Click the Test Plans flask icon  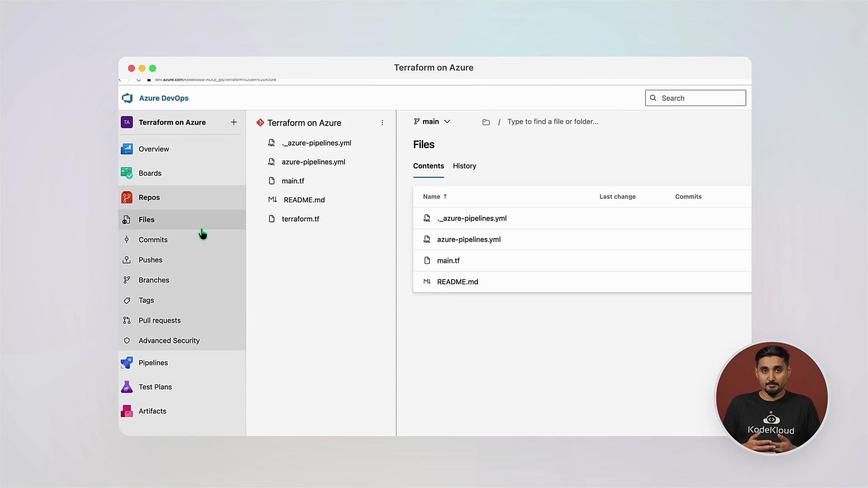click(x=127, y=387)
